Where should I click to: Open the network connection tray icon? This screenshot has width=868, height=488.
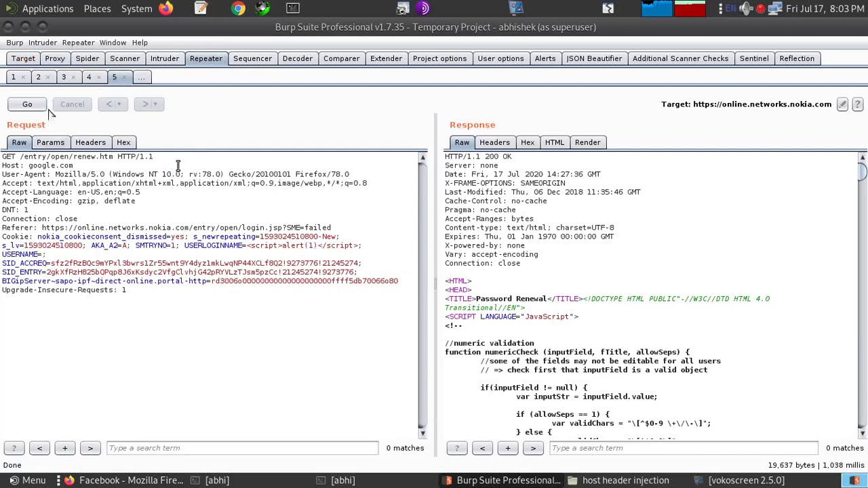pos(775,8)
